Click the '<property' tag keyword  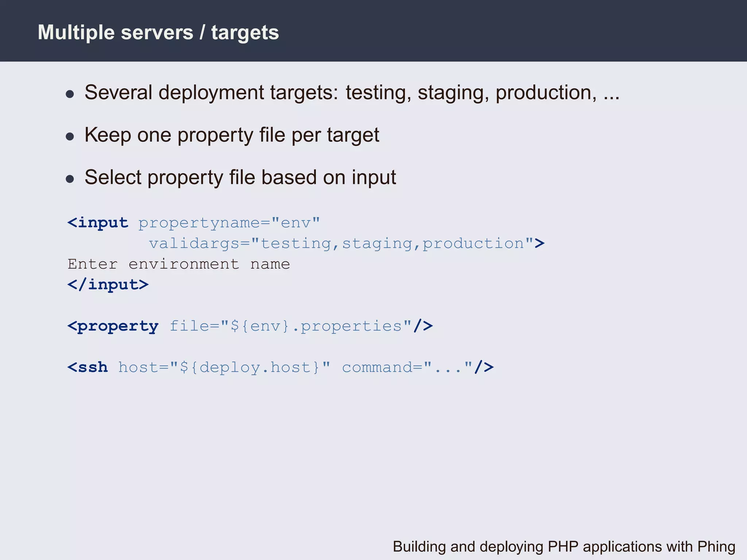point(113,326)
